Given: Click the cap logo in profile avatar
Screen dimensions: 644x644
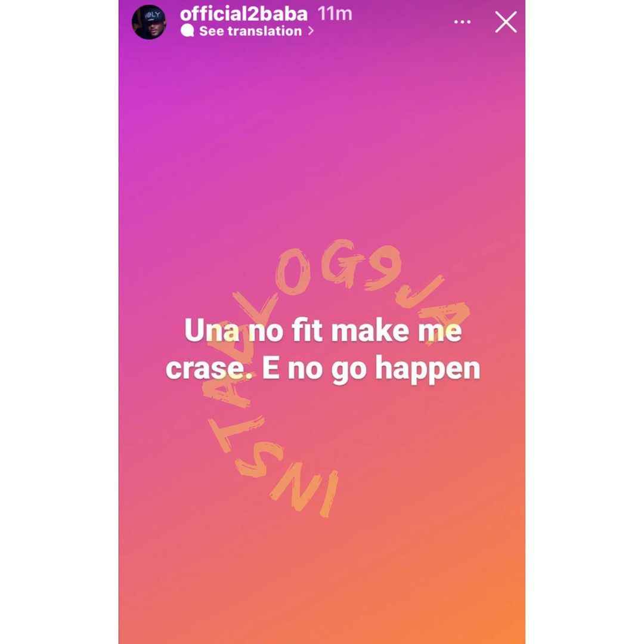Looking at the screenshot, I should coord(154,15).
